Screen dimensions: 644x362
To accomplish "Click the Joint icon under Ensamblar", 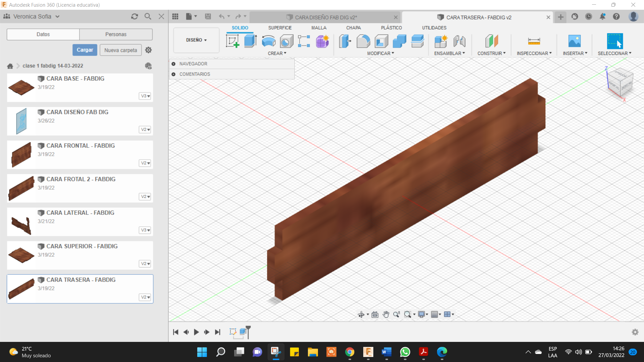I will [459, 41].
